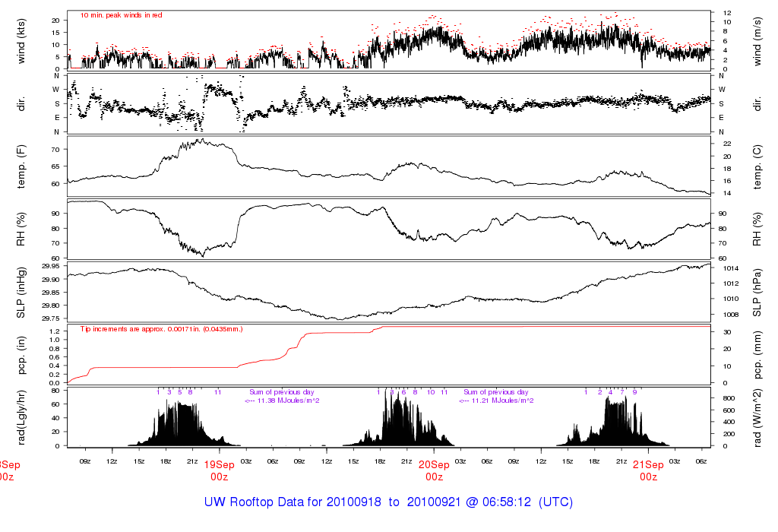Screen dimensions: 778x532
Task: Click the '20Sep 00z' date label
Action: 434,471
